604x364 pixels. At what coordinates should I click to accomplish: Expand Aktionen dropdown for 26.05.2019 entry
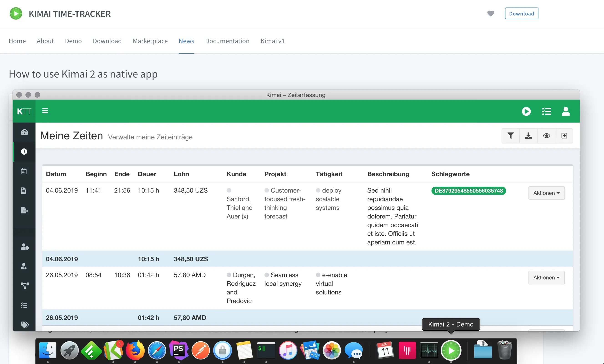(x=546, y=278)
